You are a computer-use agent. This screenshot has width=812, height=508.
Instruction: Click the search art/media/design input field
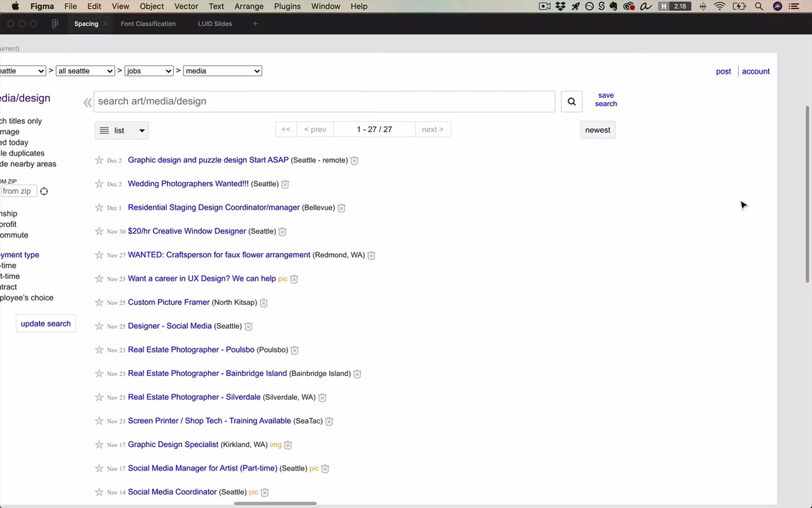pyautogui.click(x=324, y=102)
